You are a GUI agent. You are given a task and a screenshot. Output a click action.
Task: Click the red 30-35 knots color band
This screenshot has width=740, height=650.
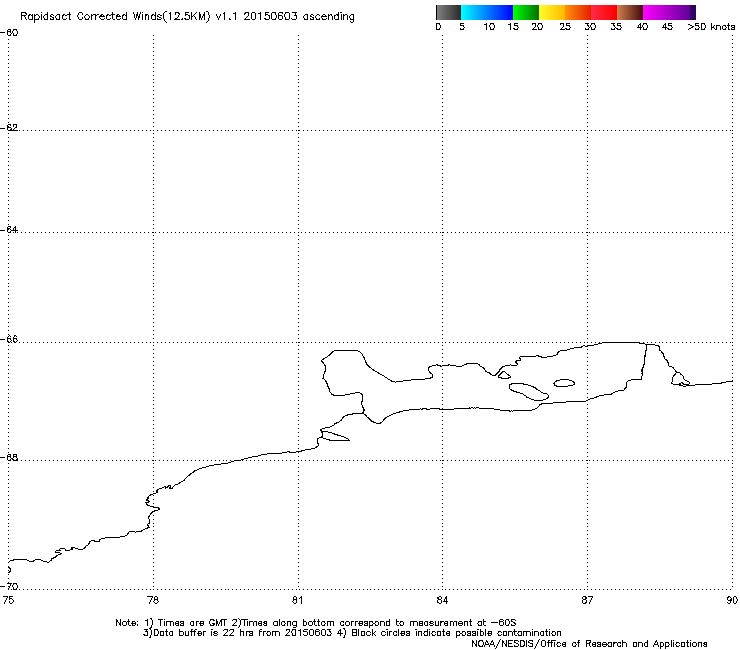tap(604, 12)
